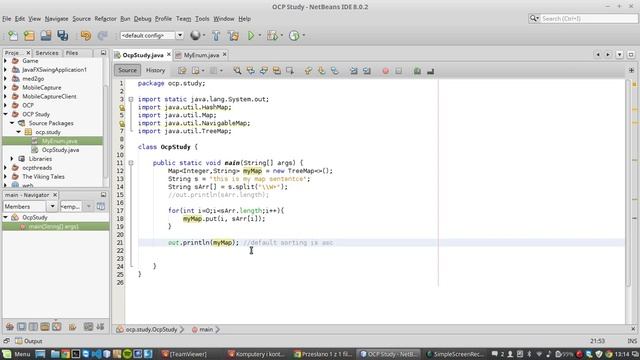Screen dimensions: 640x360
Task: Click the Stop Macro Recording icon
Action: (x=398, y=71)
